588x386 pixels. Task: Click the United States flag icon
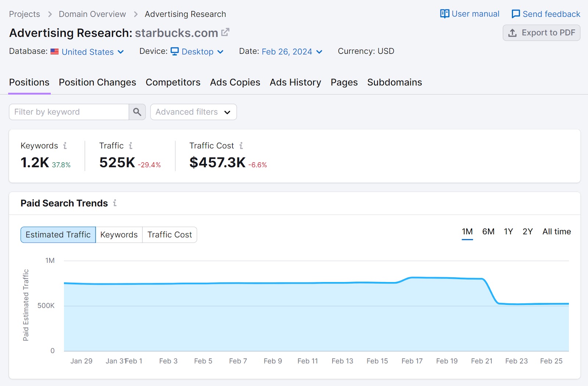click(55, 51)
